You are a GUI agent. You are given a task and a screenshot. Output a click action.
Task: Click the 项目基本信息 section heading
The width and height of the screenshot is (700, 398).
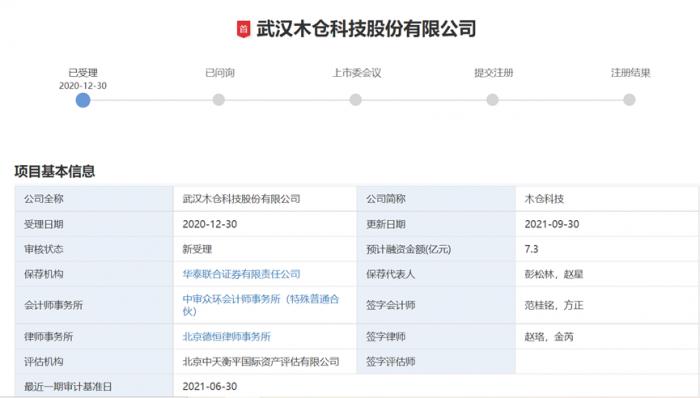[x=55, y=171]
